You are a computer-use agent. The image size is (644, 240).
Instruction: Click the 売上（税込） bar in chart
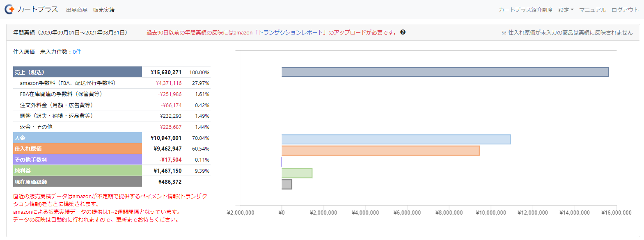click(445, 72)
